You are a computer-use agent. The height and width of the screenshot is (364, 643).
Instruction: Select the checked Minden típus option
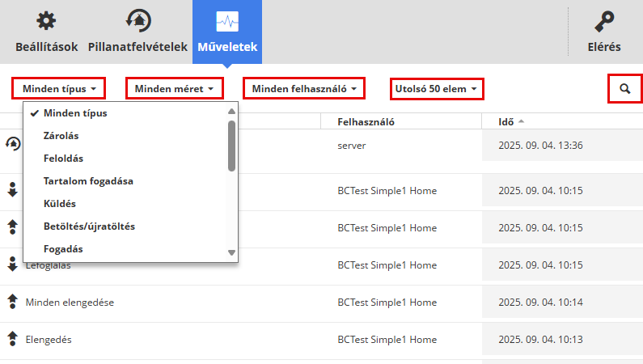(x=75, y=112)
